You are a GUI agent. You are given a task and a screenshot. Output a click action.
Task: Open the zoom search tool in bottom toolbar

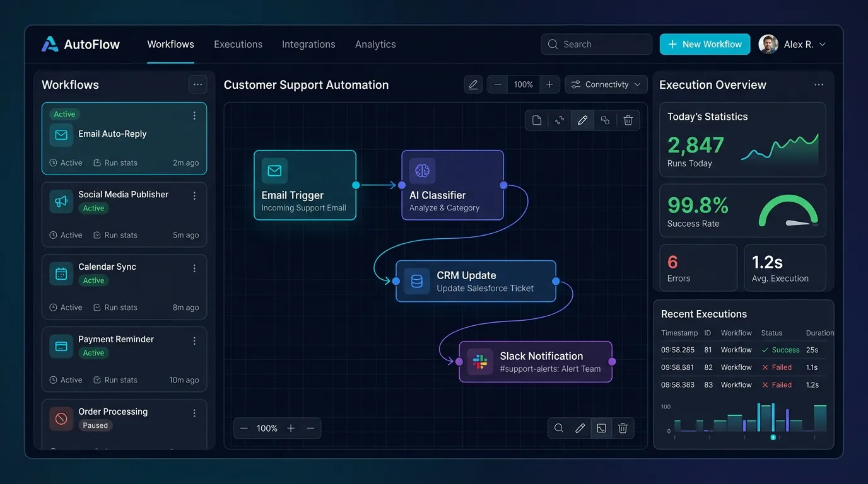click(559, 428)
